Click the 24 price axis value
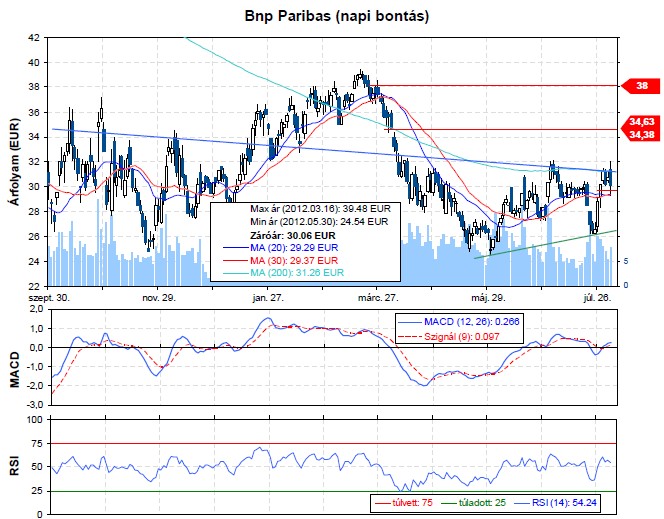This screenshot has width=664, height=519. (x=35, y=261)
